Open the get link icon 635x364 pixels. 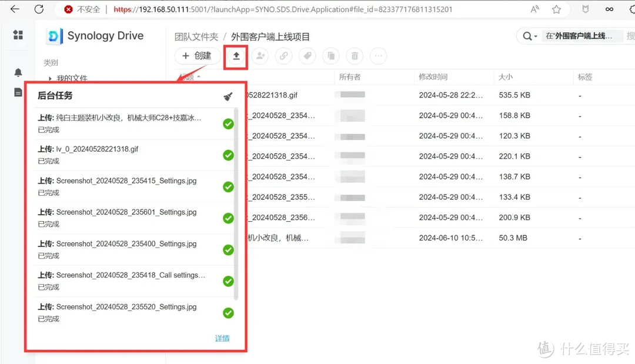pyautogui.click(x=283, y=56)
